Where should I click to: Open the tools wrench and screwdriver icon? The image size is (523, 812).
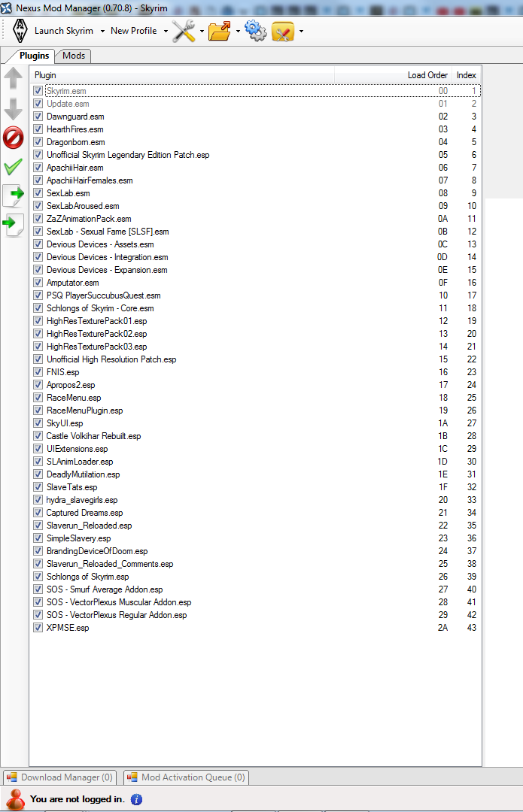[184, 31]
